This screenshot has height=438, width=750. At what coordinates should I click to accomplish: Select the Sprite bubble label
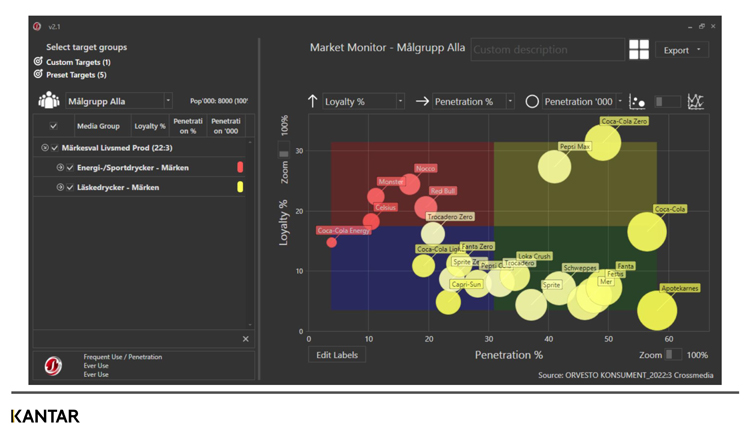point(551,285)
